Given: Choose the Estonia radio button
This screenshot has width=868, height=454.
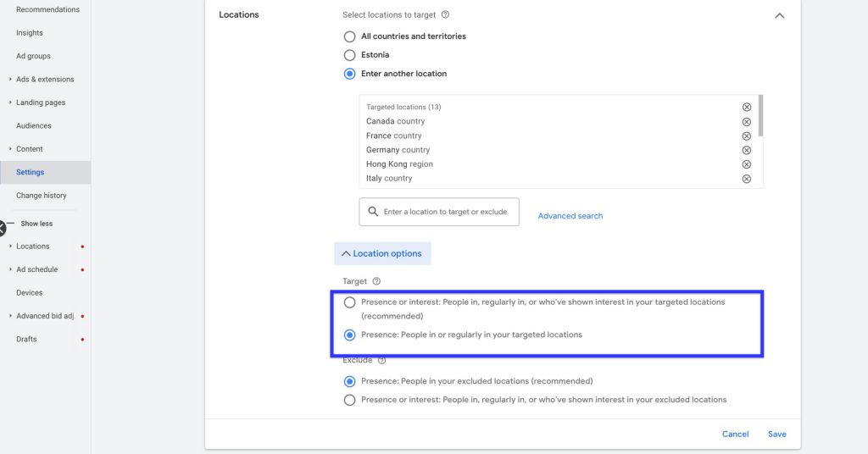Looking at the screenshot, I should coord(349,55).
